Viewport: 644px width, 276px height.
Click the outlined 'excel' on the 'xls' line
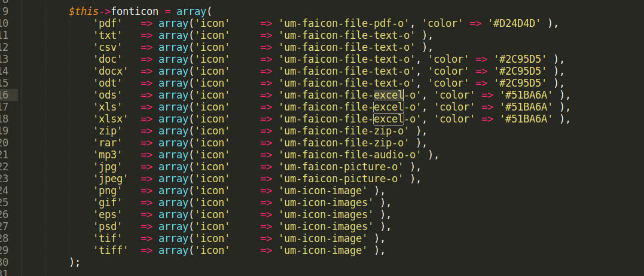[388, 107]
